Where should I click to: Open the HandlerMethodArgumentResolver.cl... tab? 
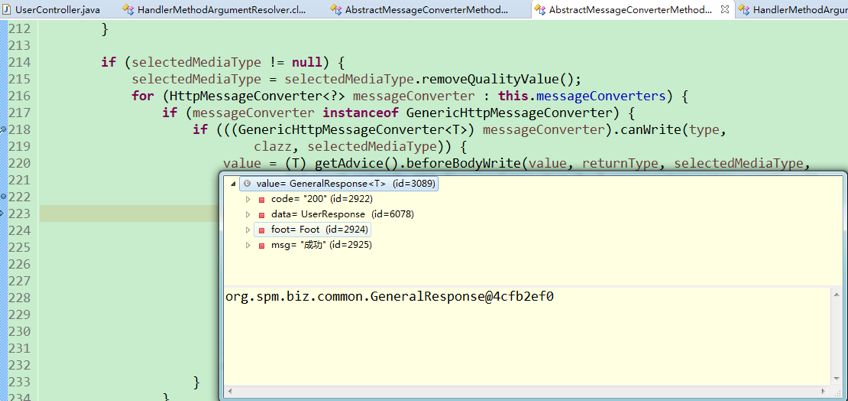pyautogui.click(x=221, y=9)
